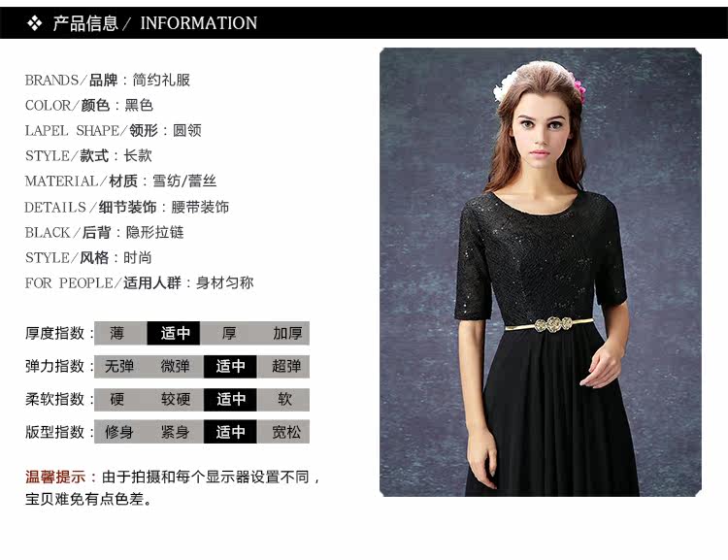The width and height of the screenshot is (728, 560).
Task: Select 适中 in the 弹力指数 row
Action: pos(230,366)
